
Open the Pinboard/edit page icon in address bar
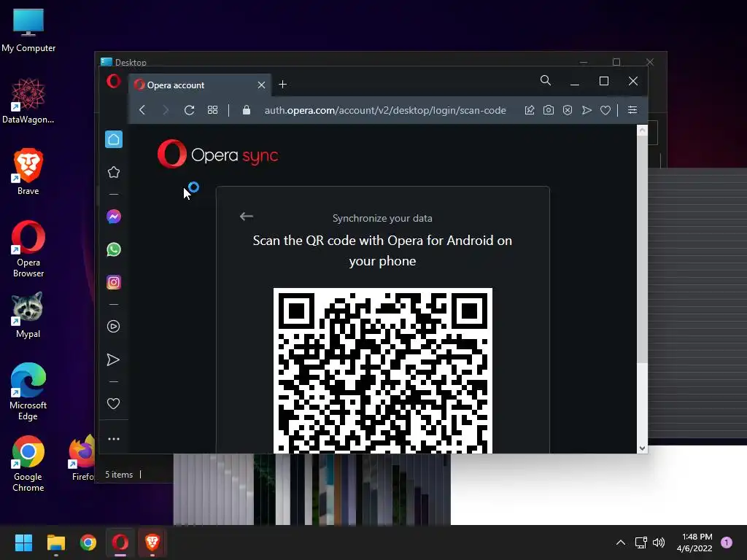click(530, 110)
